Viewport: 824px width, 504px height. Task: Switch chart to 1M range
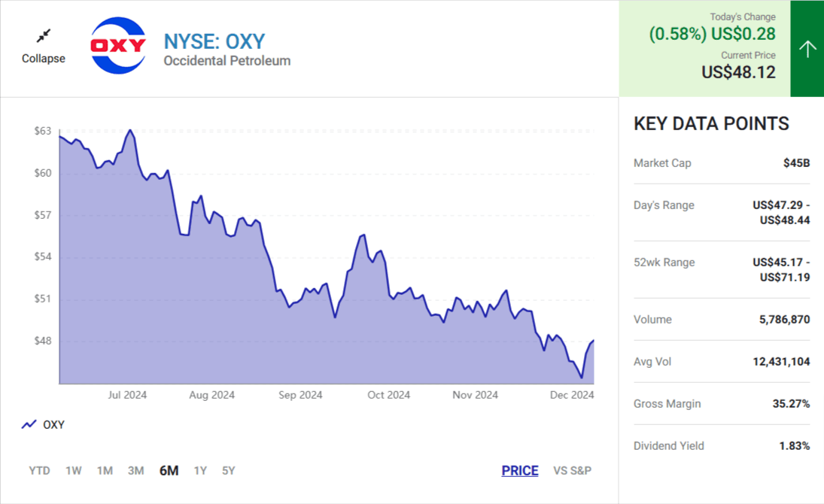[105, 471]
